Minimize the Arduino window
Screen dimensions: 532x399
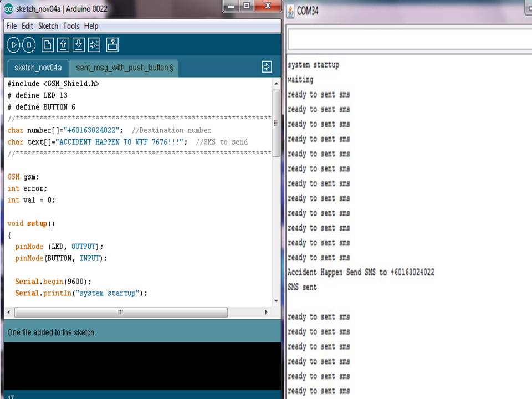click(x=231, y=6)
